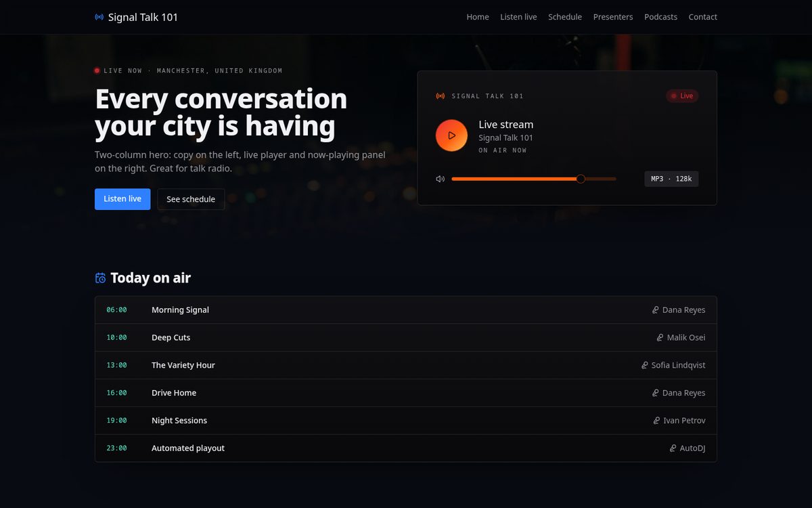Click the 13:00 time label
The height and width of the screenshot is (508, 812).
coord(116,365)
